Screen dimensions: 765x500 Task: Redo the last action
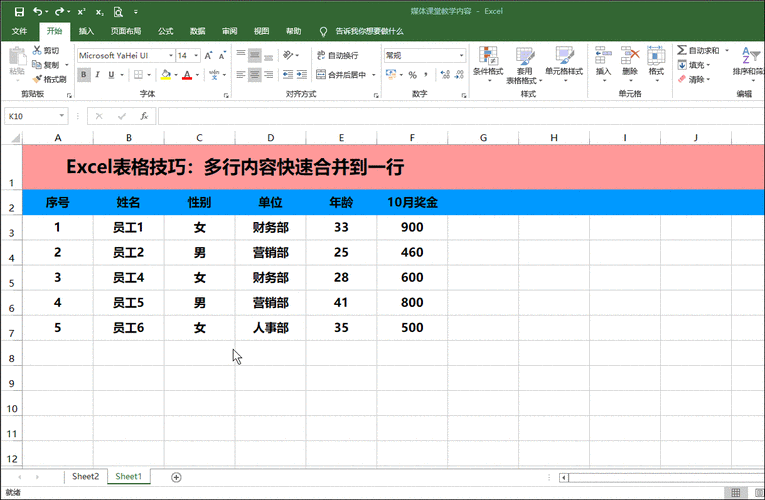tap(60, 11)
